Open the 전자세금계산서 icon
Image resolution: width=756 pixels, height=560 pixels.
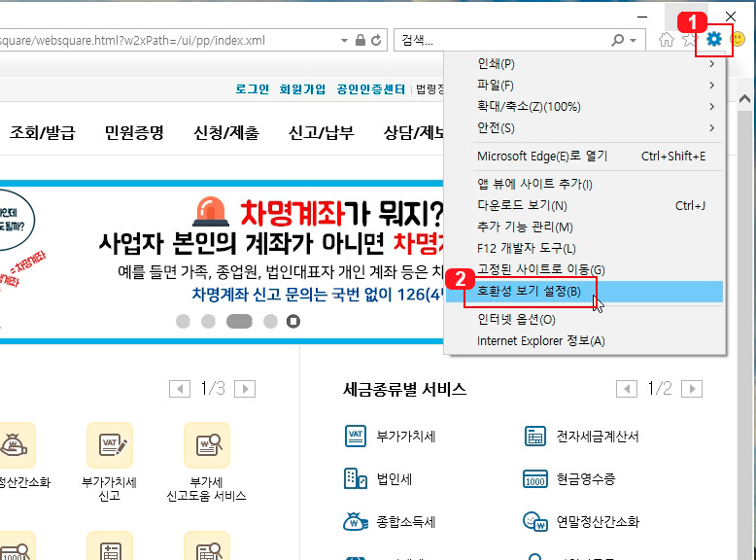coord(535,436)
